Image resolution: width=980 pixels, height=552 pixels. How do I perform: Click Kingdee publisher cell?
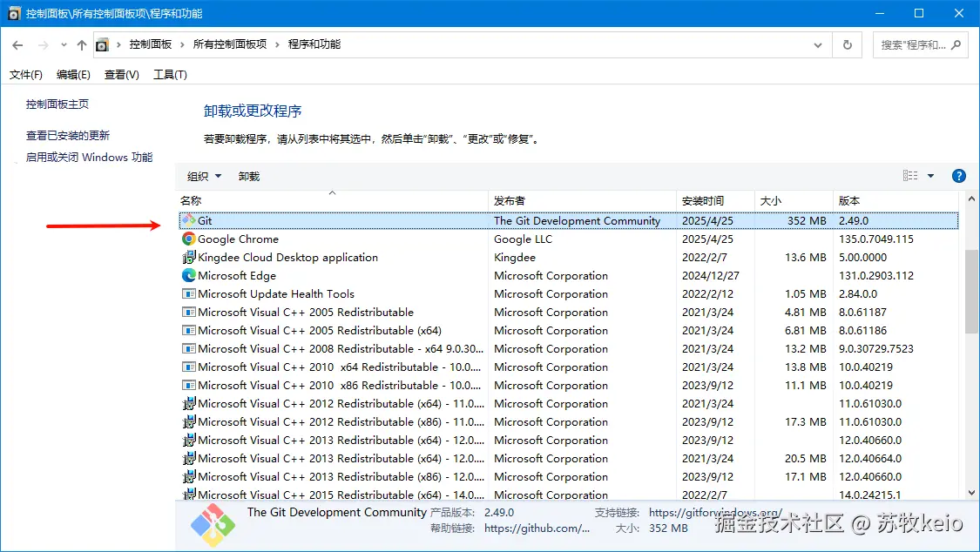(514, 257)
